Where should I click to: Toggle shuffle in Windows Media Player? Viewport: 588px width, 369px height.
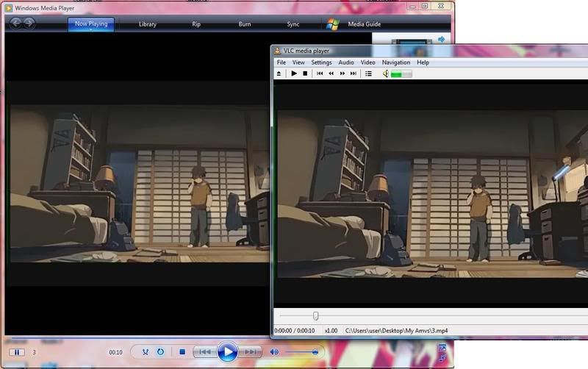pos(146,352)
